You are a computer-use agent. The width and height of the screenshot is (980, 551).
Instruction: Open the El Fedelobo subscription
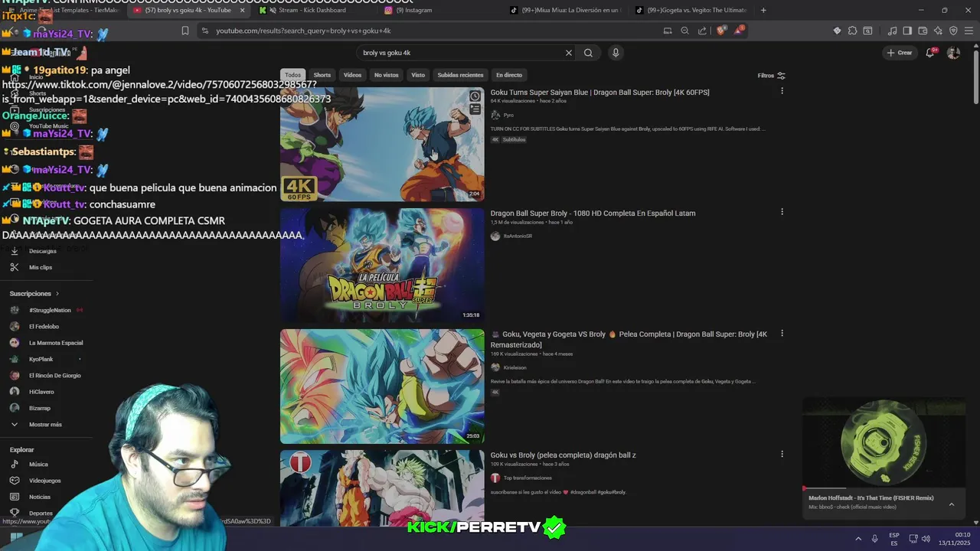point(44,327)
